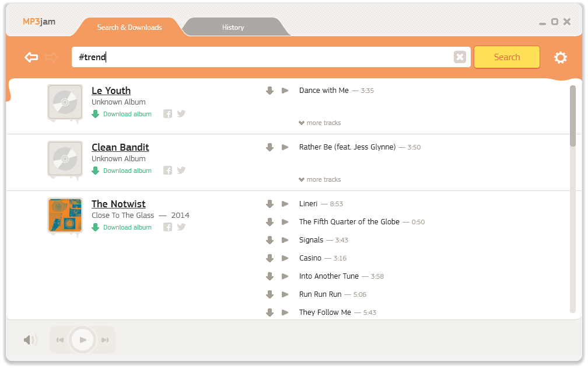Switch to the Search & Downloads tab
This screenshot has height=368, width=588.
129,27
